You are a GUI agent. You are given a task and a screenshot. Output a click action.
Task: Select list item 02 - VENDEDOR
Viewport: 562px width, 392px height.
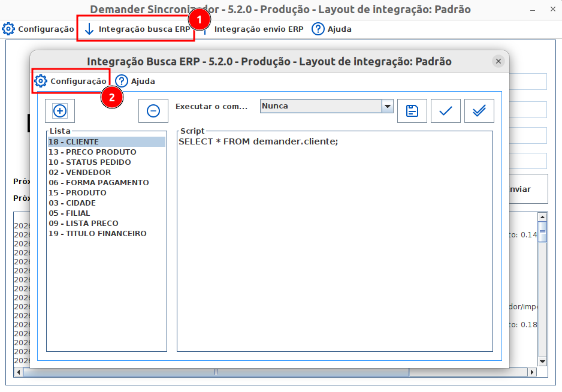[x=107, y=173]
